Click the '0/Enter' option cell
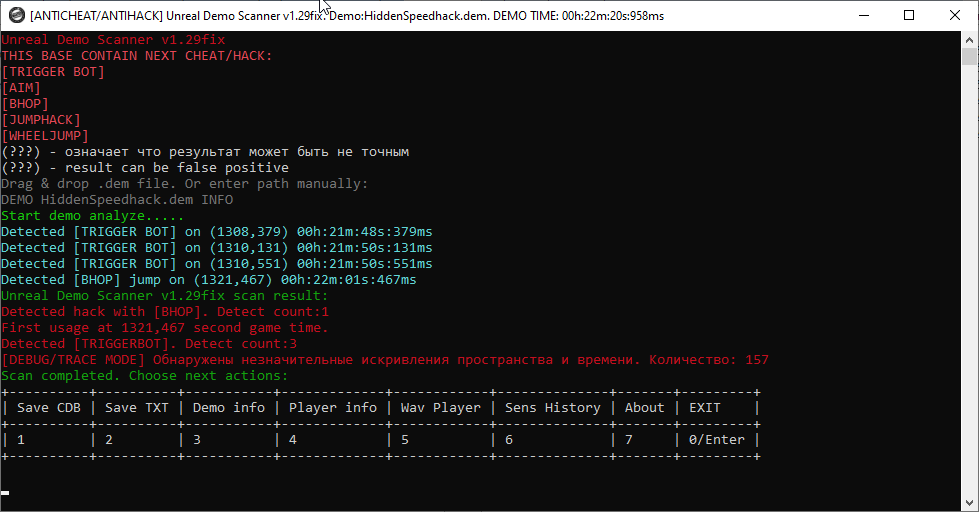Screen dimensions: 979x512 coord(717,440)
